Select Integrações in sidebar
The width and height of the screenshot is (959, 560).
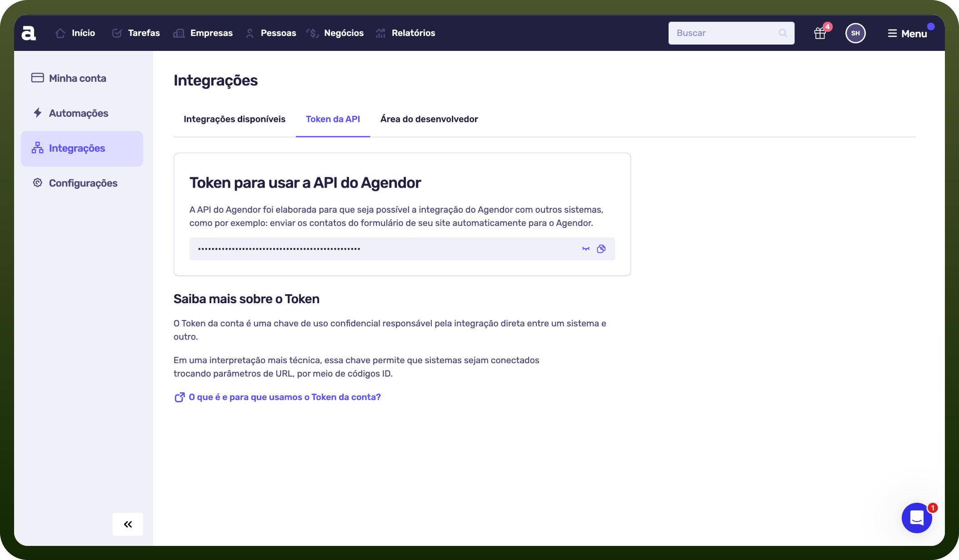[x=82, y=148]
